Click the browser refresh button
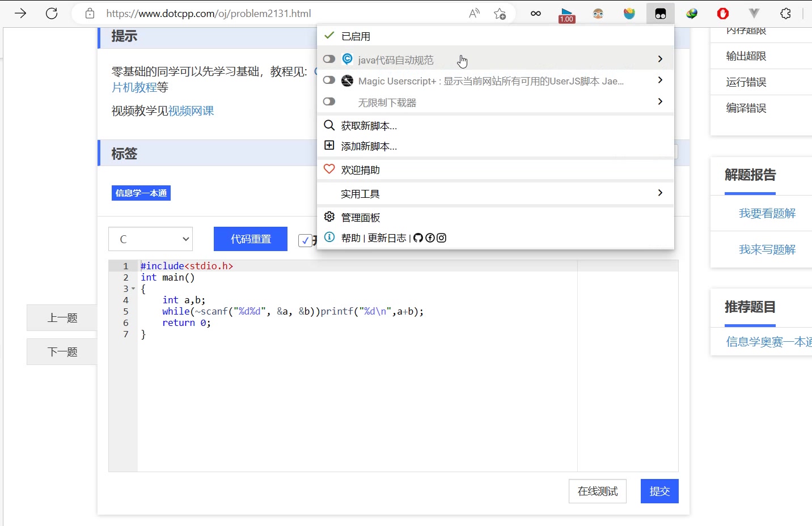812x526 pixels. (52, 14)
